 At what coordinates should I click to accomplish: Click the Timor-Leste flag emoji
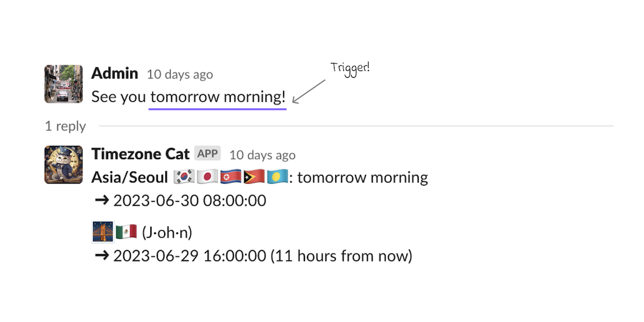click(253, 178)
